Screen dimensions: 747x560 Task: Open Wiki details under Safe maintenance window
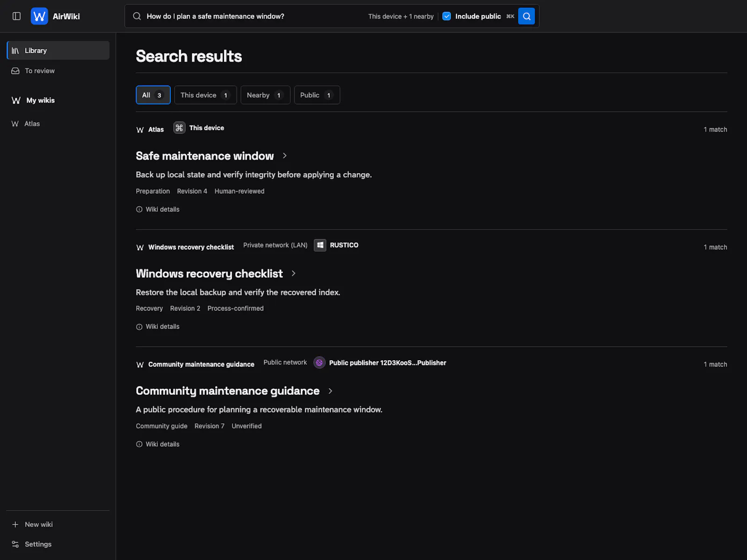pos(162,210)
